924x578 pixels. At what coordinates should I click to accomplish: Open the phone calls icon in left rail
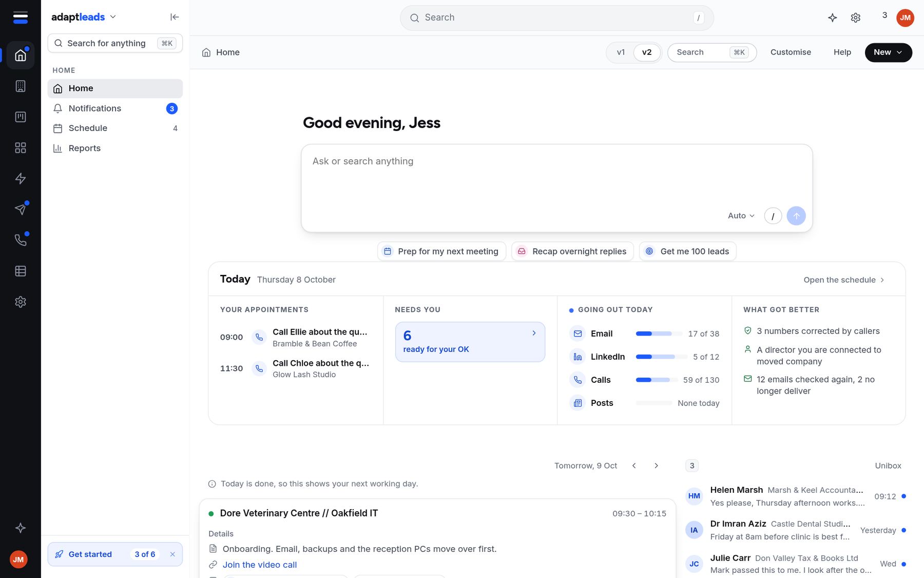click(21, 240)
